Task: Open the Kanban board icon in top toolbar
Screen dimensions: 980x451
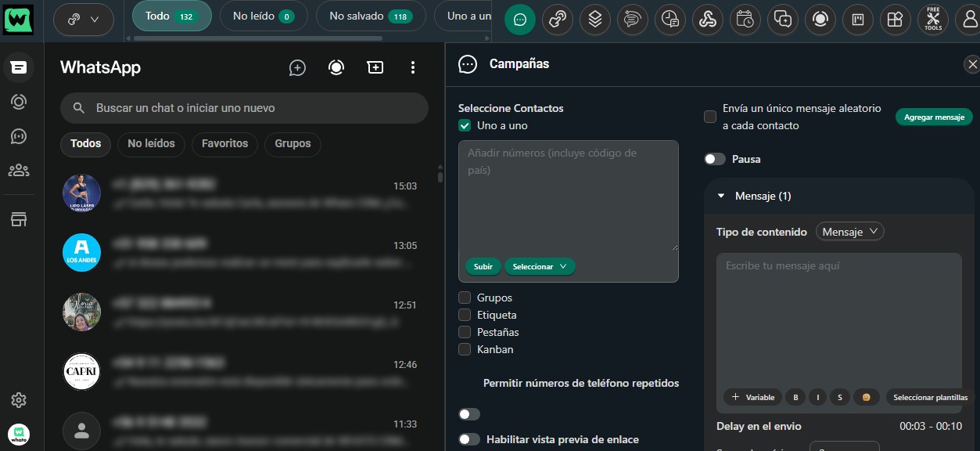Action: click(x=858, y=20)
